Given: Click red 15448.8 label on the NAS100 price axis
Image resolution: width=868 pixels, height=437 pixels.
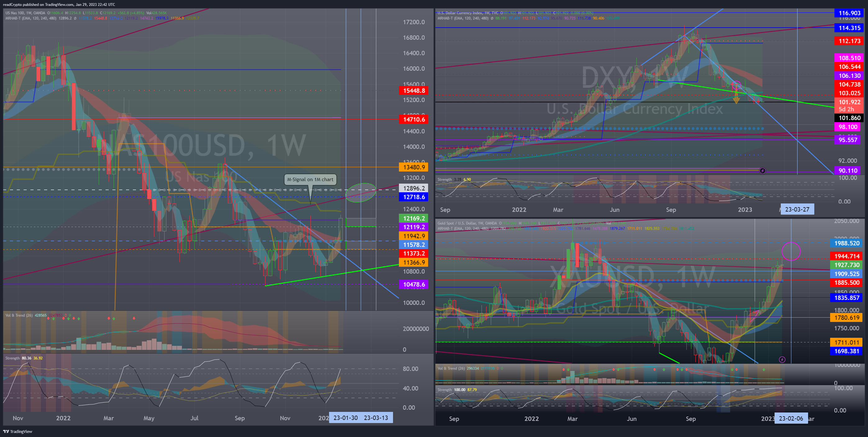Looking at the screenshot, I should coord(414,91).
